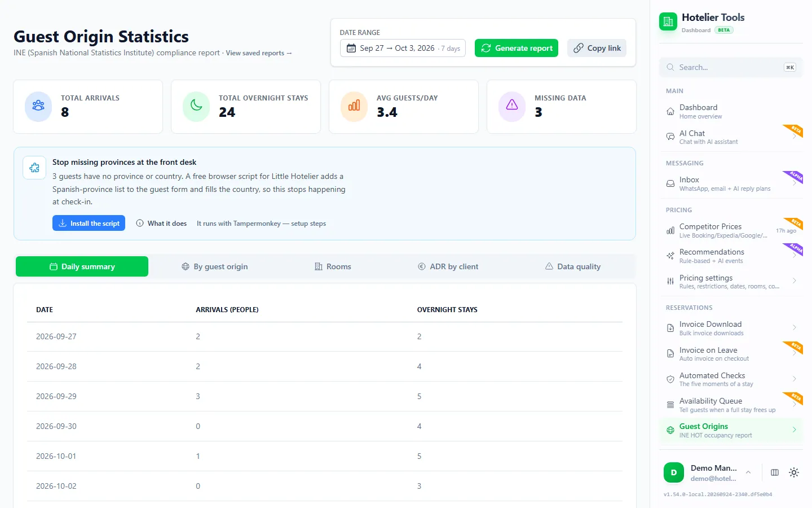Click the Competitor Prices chart icon
The width and height of the screenshot is (812, 508).
click(x=670, y=230)
